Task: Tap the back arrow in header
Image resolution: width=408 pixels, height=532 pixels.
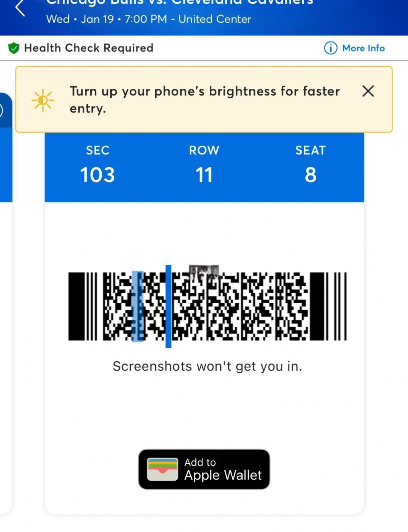Action: tap(20, 8)
